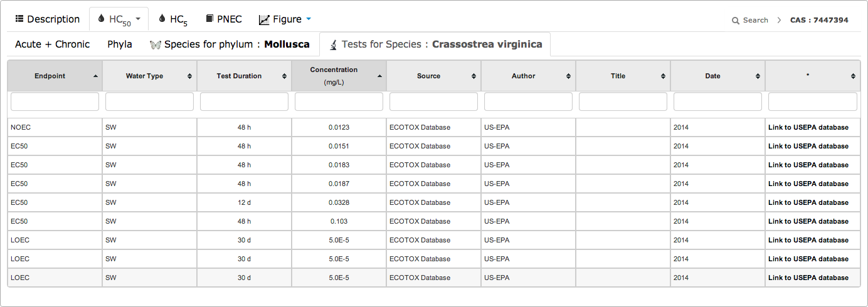Follow USEPA link for 0.103 EC50 row
Viewport: 868px width, 307px height.
coord(808,221)
